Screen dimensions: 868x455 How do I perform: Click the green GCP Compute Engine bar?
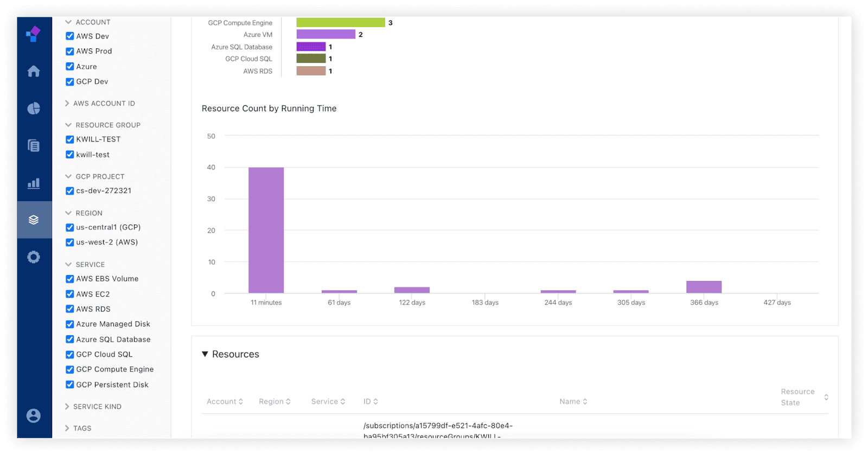click(x=341, y=23)
